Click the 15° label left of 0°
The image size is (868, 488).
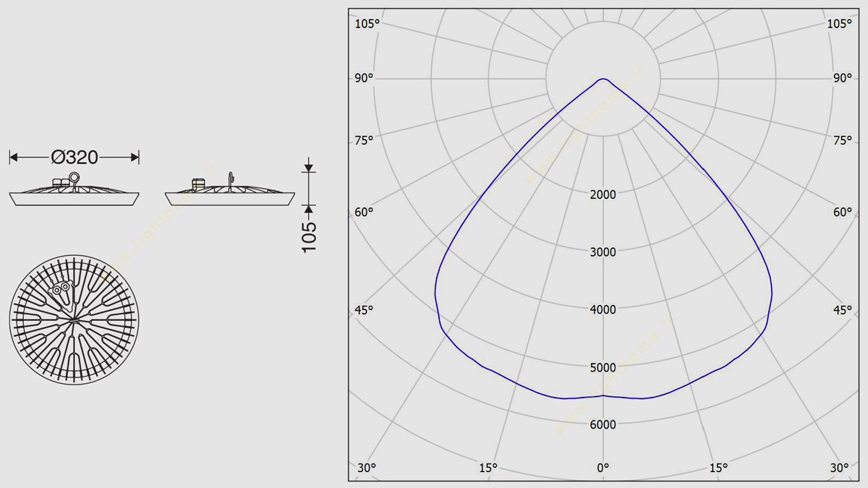(488, 468)
